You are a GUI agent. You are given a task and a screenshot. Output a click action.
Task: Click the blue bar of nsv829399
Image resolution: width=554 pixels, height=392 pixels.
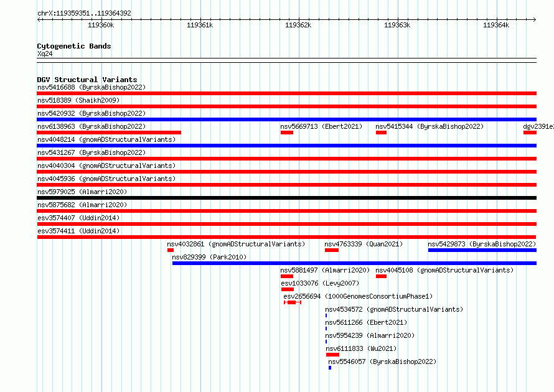354,263
